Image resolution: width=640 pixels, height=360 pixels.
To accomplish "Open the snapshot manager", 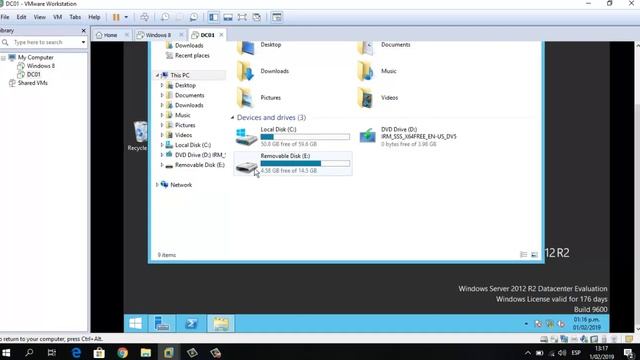I will [193, 17].
